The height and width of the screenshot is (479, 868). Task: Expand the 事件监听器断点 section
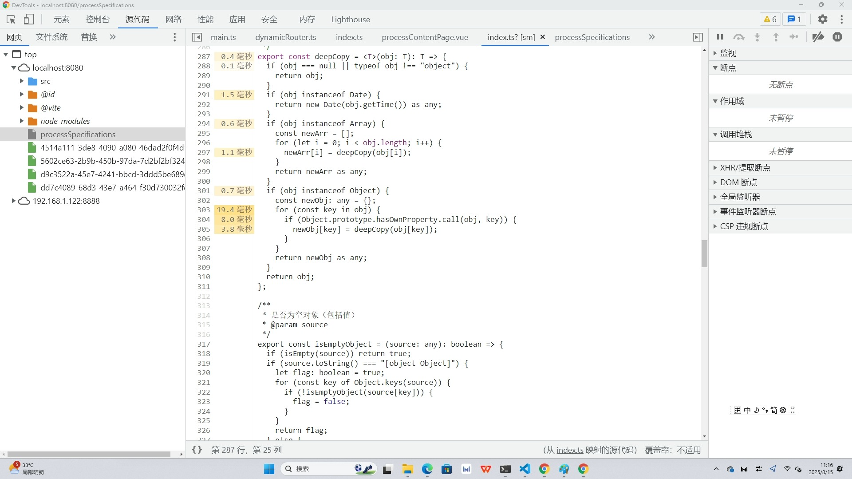click(780, 212)
